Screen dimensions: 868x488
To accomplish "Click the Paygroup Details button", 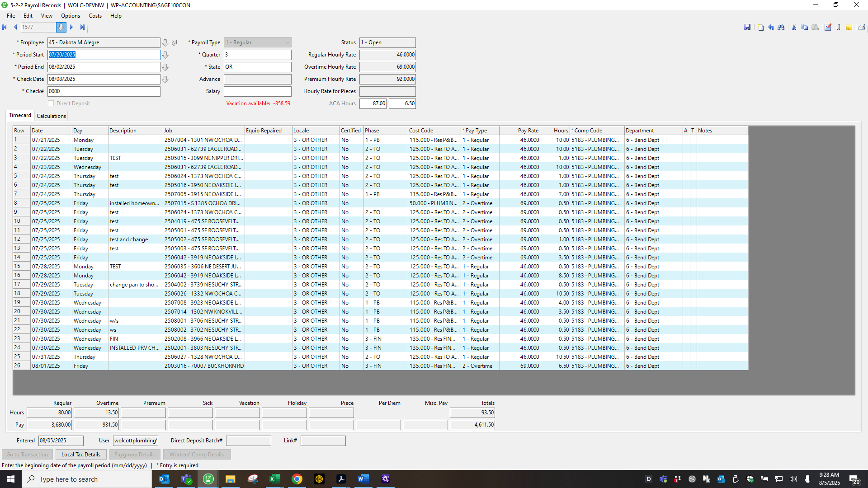I will (134, 455).
